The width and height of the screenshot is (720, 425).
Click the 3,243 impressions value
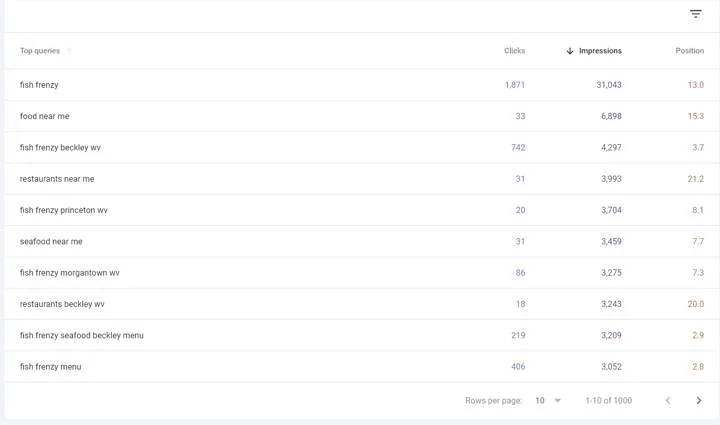click(611, 304)
